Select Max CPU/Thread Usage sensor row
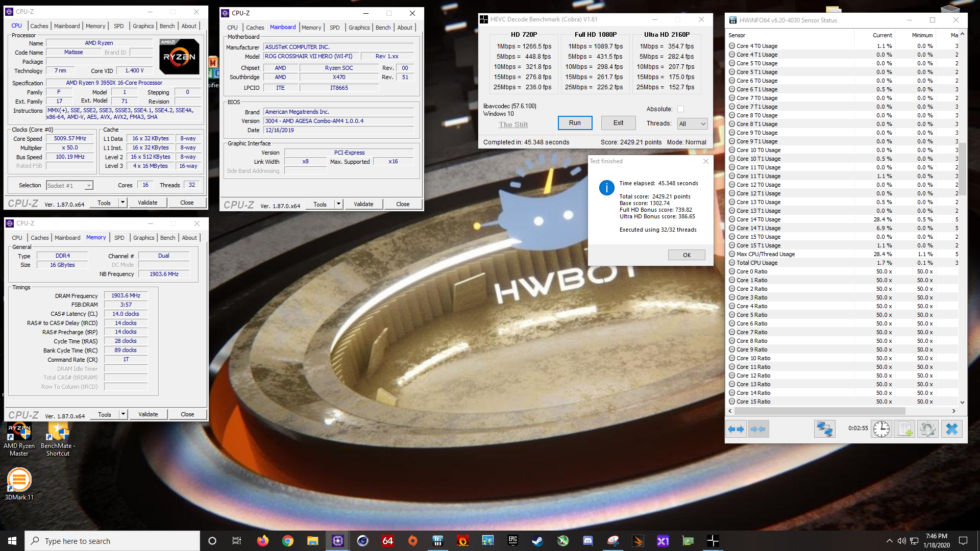The width and height of the screenshot is (980, 551). [843, 254]
